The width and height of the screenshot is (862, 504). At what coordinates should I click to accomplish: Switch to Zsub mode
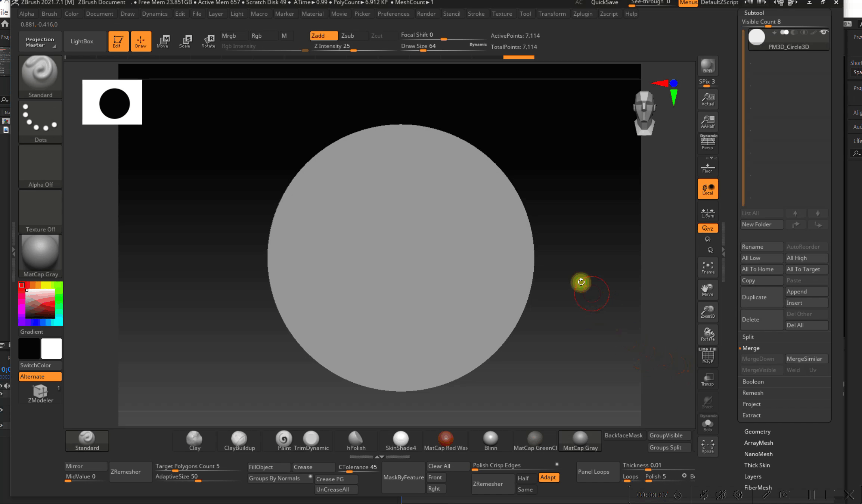[347, 35]
